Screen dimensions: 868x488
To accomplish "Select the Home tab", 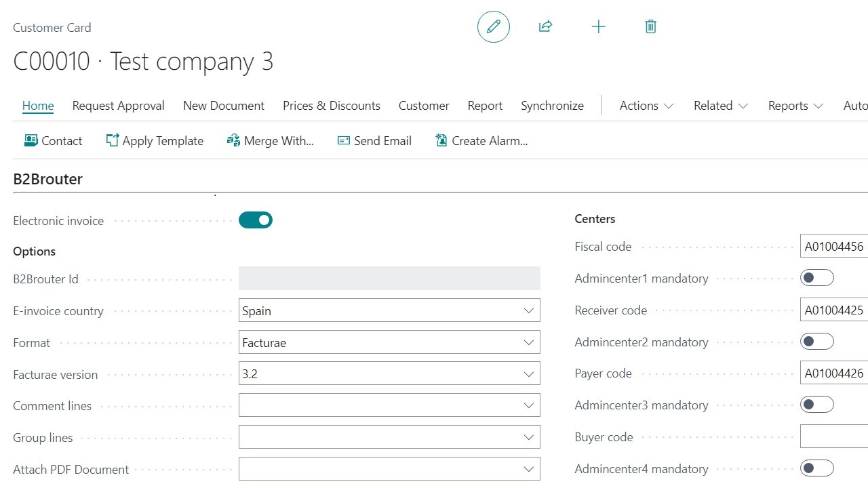I will [x=38, y=106].
